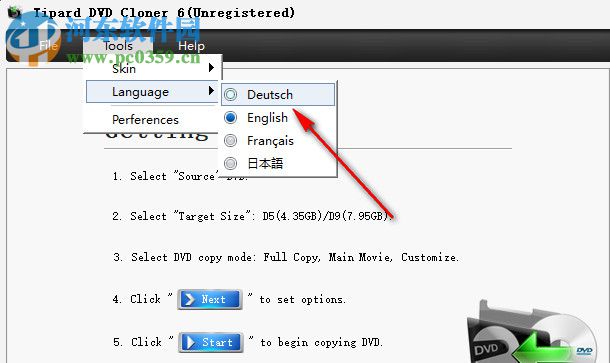This screenshot has height=363, width=610.
Task: Select English language radio button
Action: coord(230,117)
